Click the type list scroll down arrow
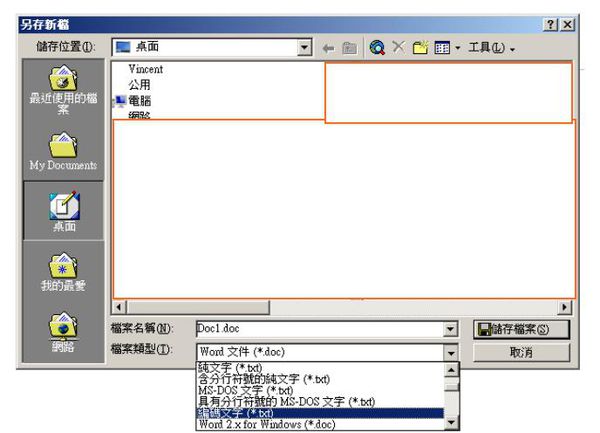This screenshot has height=433, width=600. point(452,422)
